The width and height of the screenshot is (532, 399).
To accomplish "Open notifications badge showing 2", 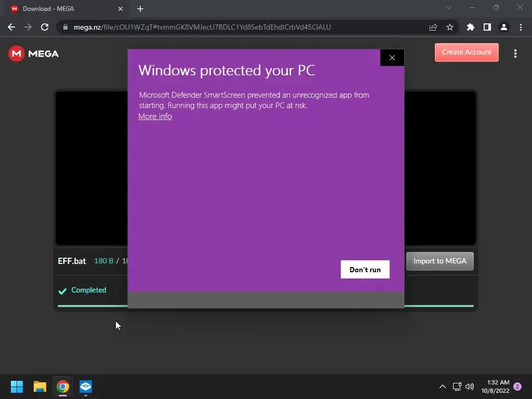I will [x=517, y=387].
